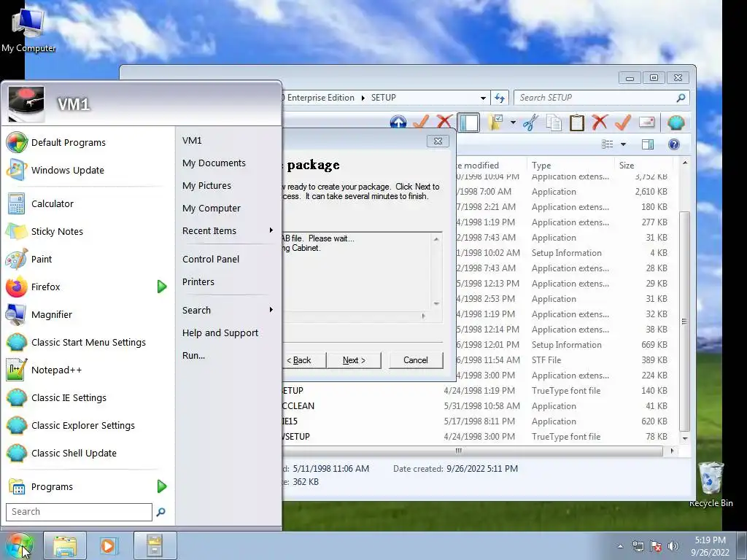This screenshot has height=560, width=747.
Task: Open Windows Update from Start menu
Action: click(88, 171)
